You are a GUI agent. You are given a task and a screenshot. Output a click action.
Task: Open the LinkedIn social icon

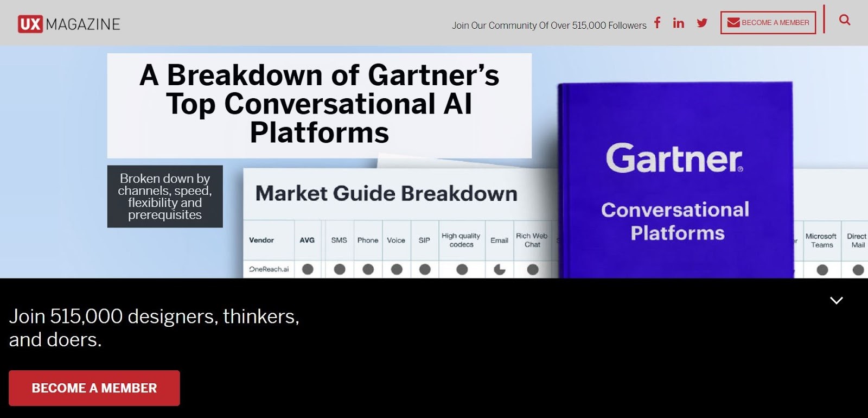678,23
